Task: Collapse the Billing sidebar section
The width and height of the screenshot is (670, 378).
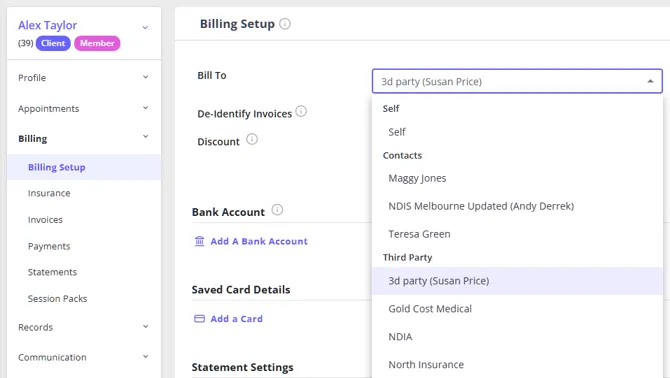Action: 145,137
